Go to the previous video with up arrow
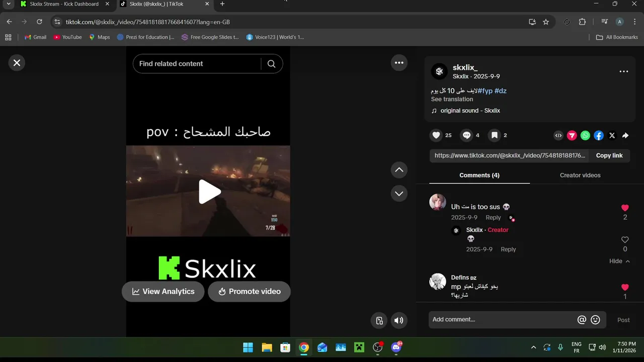This screenshot has width=644, height=362. (399, 170)
